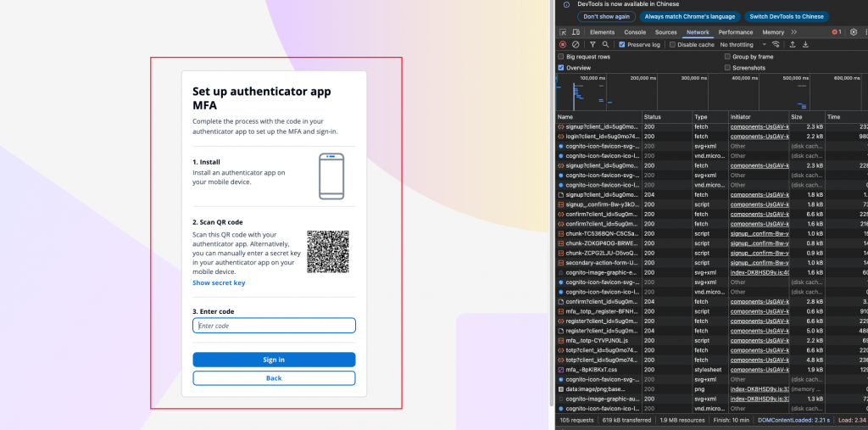Enable Big request rows checkbox
Image resolution: width=868 pixels, height=430 pixels.
click(x=561, y=57)
